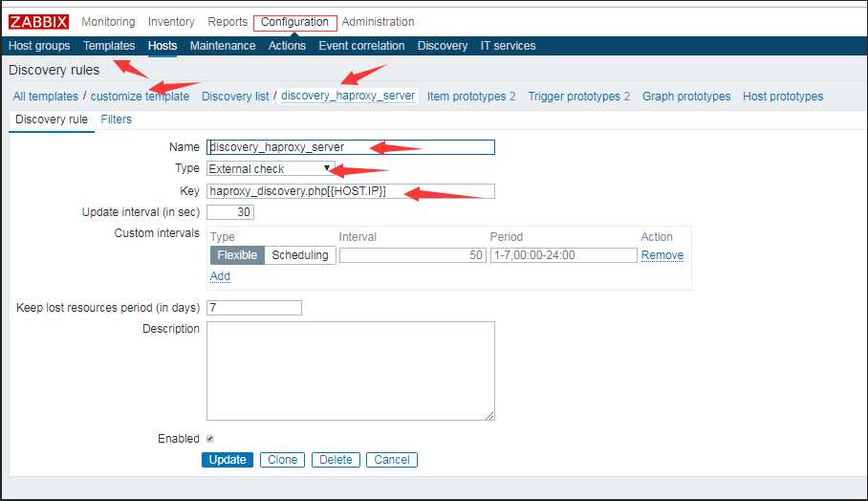Image resolution: width=868 pixels, height=501 pixels.
Task: Add a new custom interval
Action: point(220,276)
